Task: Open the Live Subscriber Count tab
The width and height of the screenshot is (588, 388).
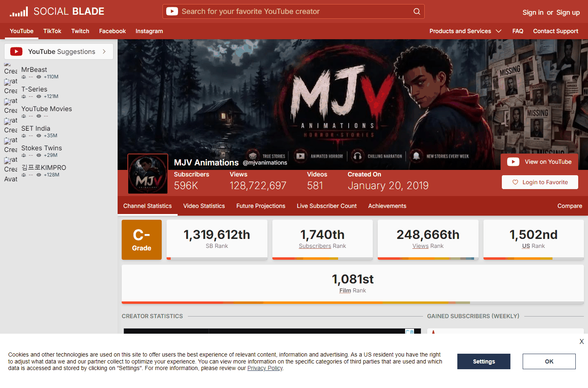Action: click(327, 206)
